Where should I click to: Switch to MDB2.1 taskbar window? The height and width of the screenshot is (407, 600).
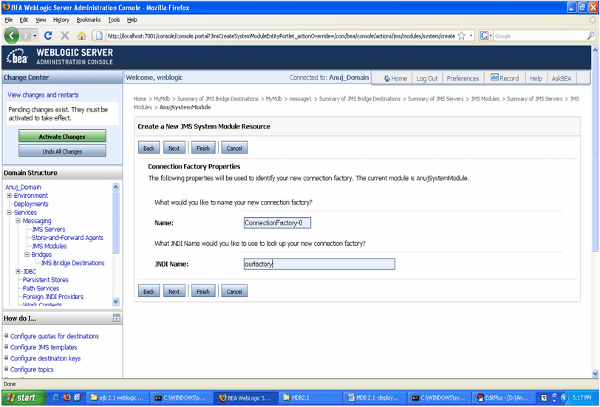(310, 398)
